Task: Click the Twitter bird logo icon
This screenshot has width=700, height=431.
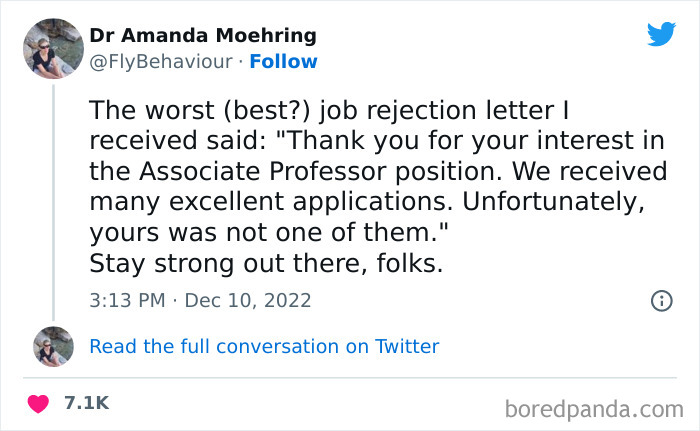Action: click(661, 35)
